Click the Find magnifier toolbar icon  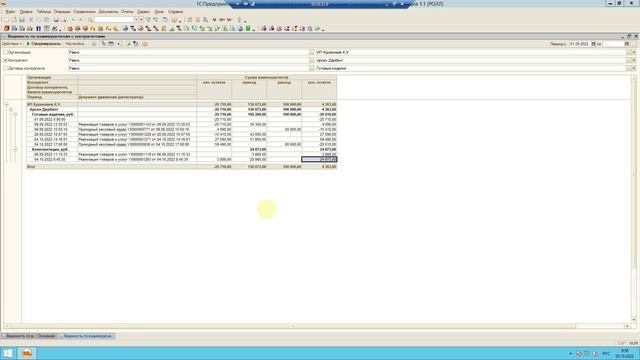coord(90,20)
